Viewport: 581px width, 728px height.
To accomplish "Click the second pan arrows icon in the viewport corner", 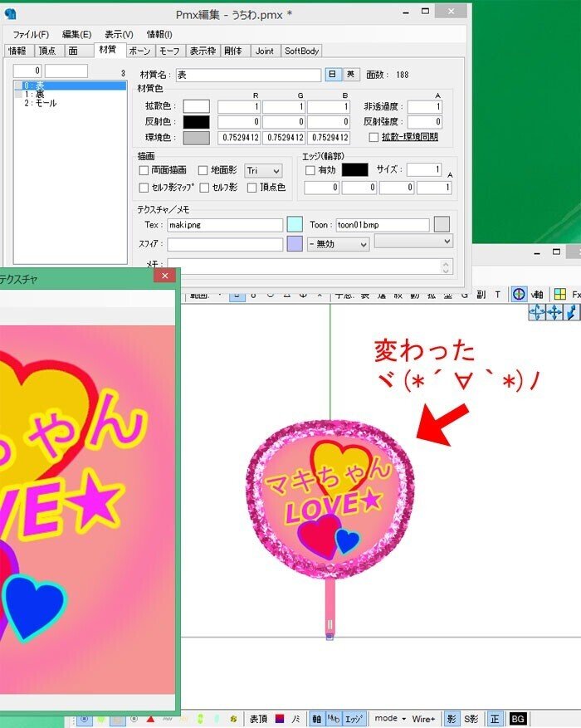I will [x=554, y=312].
